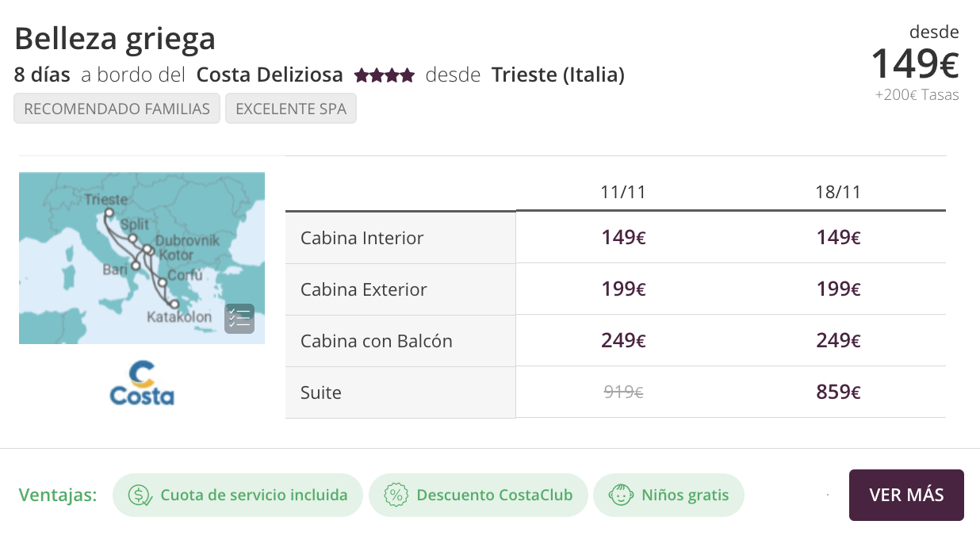
Task: Choose the 18/11 departure date column
Action: pos(838,192)
